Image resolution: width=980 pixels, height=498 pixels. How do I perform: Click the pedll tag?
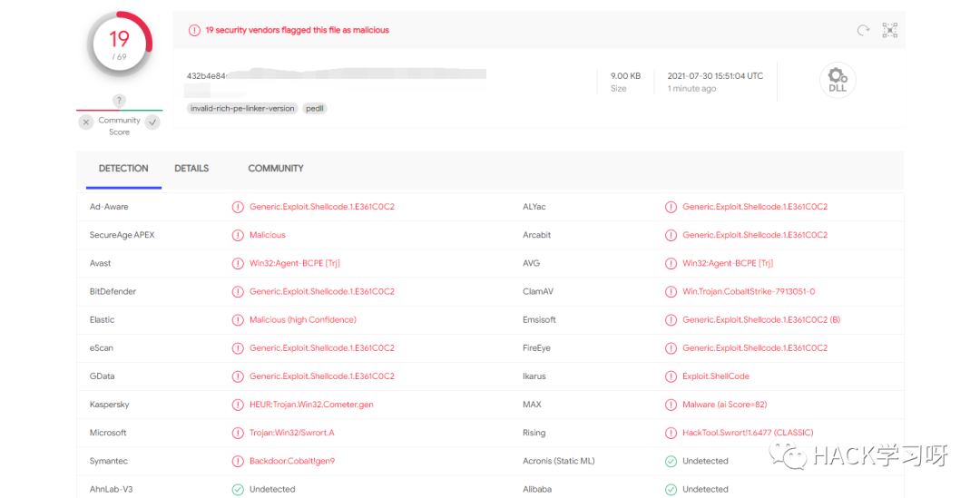click(314, 108)
